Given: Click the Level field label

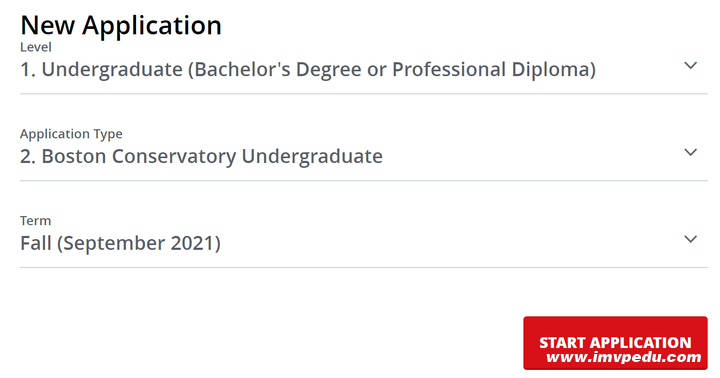Looking at the screenshot, I should (x=36, y=47).
